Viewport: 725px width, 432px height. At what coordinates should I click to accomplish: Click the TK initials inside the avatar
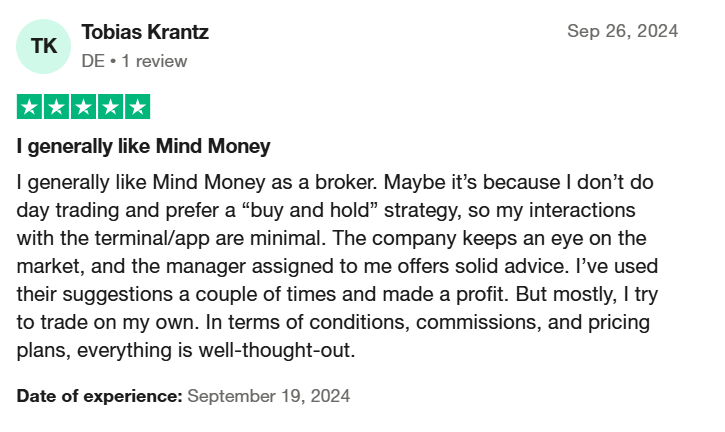point(44,46)
